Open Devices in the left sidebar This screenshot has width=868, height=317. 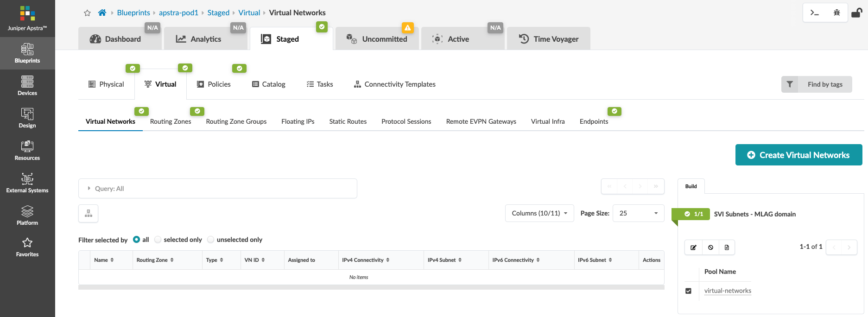27,86
